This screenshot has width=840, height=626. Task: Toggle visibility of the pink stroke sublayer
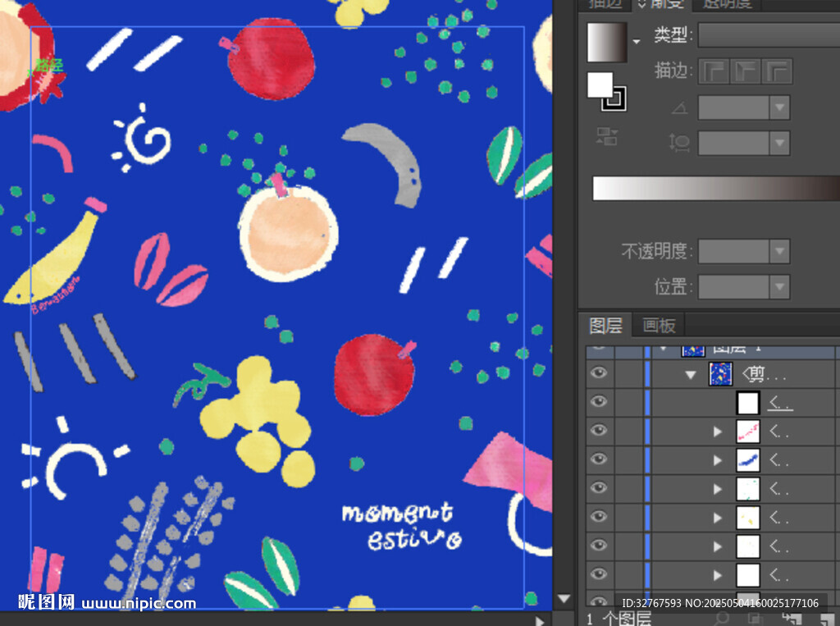point(600,431)
